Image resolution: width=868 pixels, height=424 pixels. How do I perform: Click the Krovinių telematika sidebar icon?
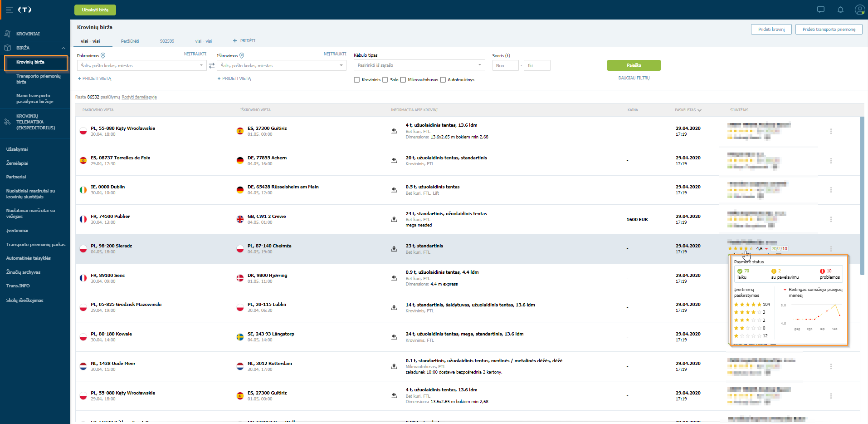click(x=7, y=122)
